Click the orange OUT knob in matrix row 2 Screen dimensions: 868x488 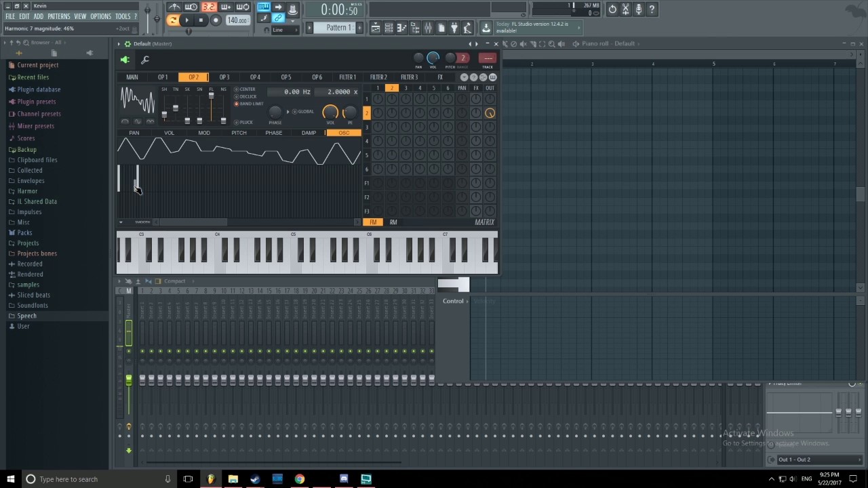point(490,113)
